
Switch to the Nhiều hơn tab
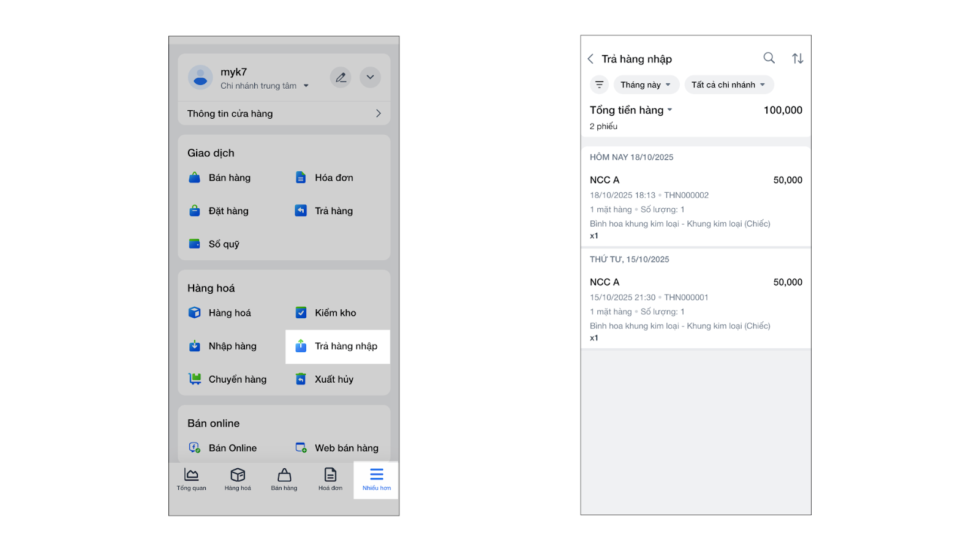click(x=376, y=479)
